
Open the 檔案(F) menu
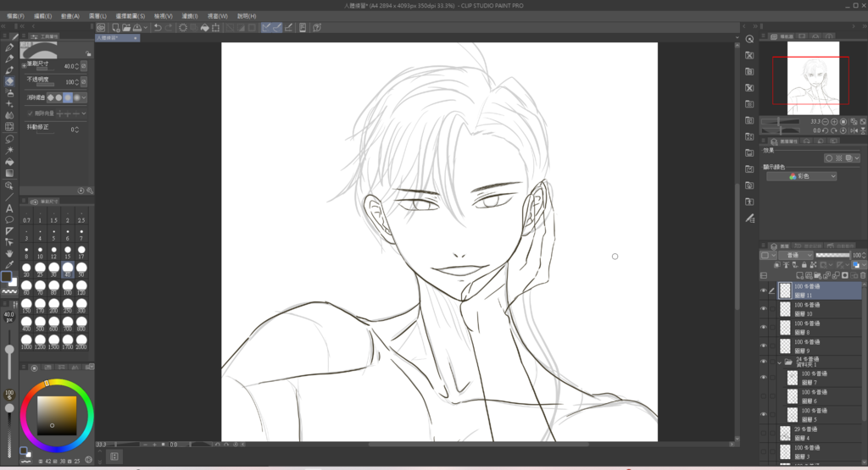[x=16, y=16]
